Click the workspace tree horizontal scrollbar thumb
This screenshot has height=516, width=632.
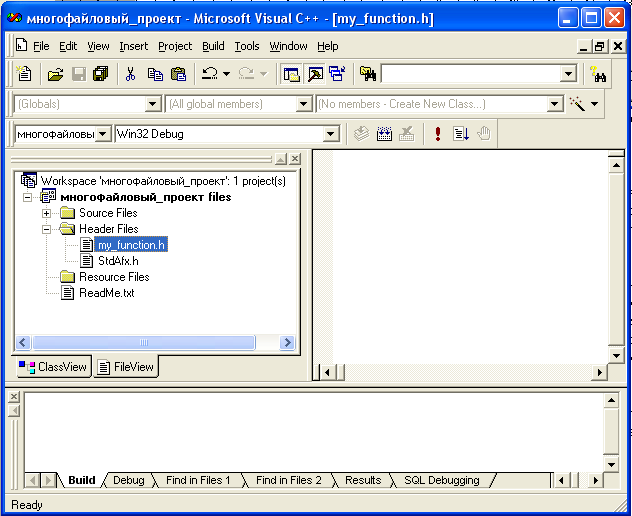click(143, 343)
